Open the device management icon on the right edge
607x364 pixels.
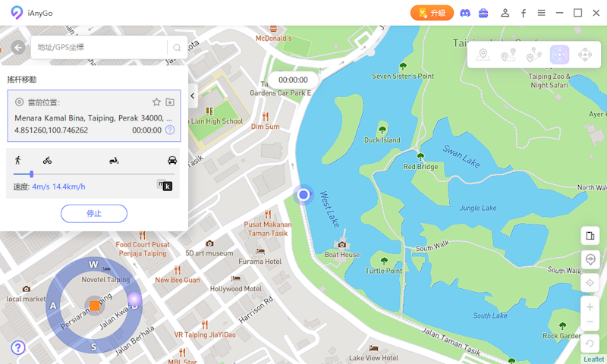pyautogui.click(x=590, y=236)
